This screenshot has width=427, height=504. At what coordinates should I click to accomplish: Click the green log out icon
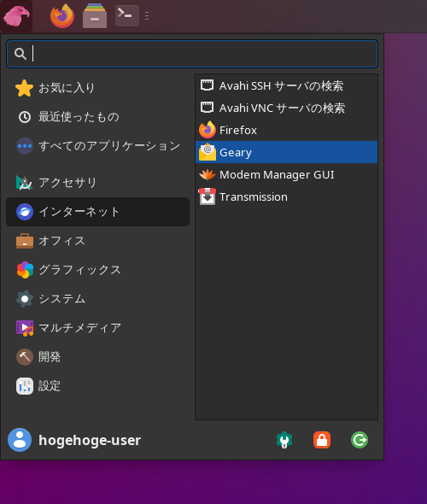pyautogui.click(x=360, y=440)
